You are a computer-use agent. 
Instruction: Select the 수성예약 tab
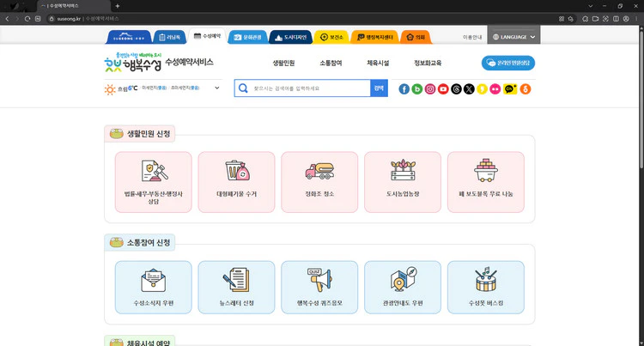[208, 36]
